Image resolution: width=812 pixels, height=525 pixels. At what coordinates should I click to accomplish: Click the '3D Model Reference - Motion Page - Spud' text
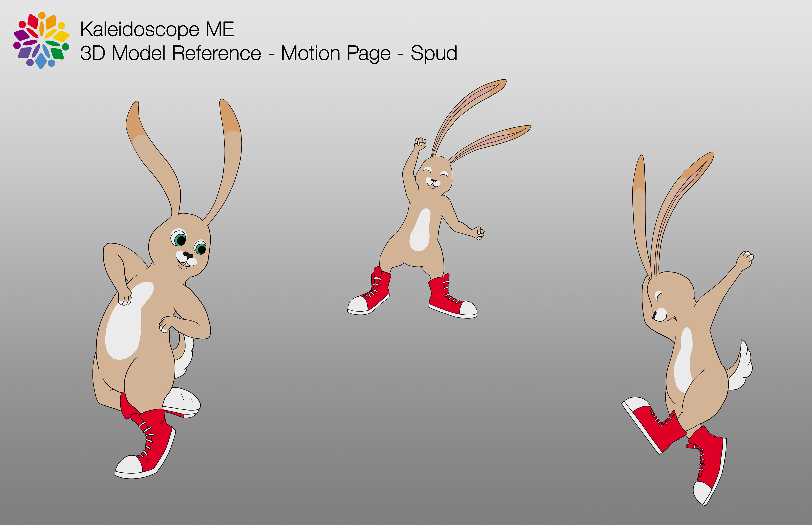pos(269,53)
